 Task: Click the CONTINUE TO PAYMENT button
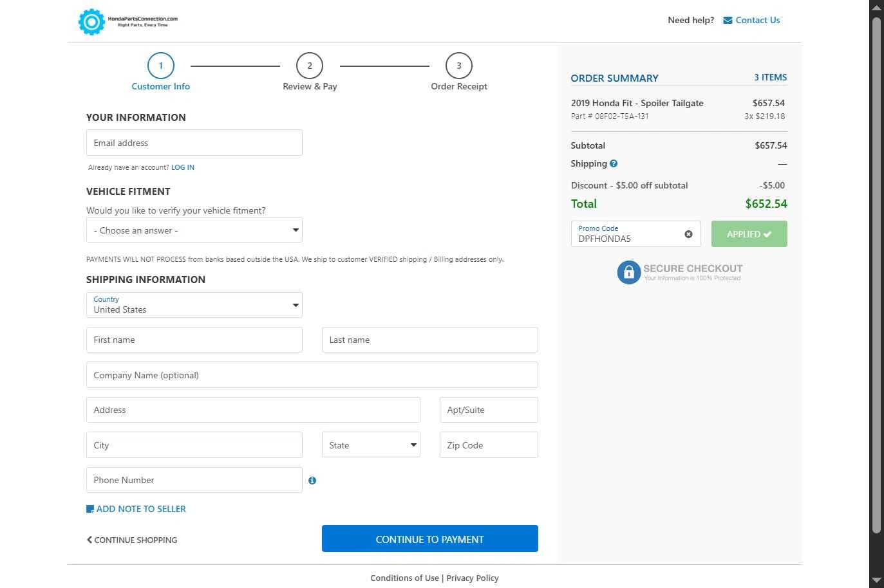coord(430,539)
